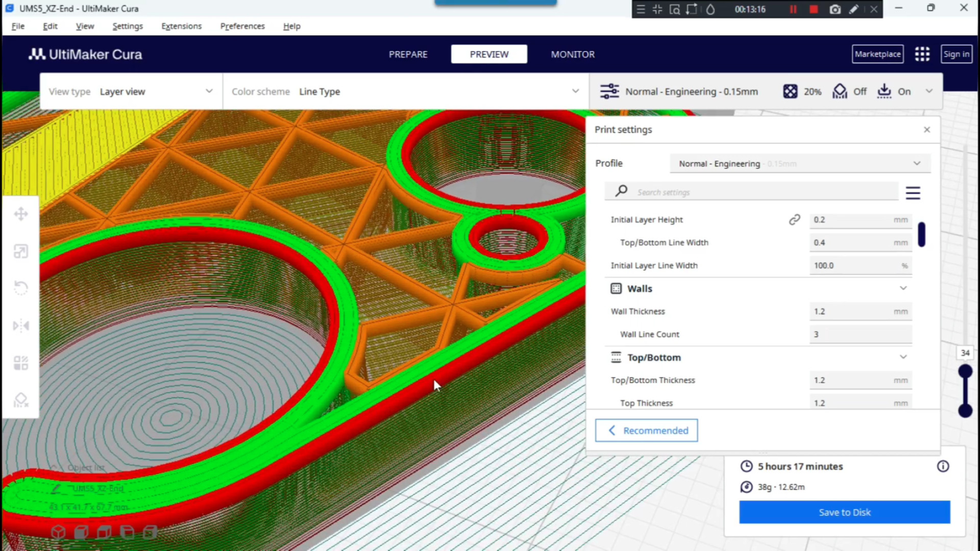Screen dimensions: 980x551
Task: Click the layer slider top handle
Action: point(965,371)
